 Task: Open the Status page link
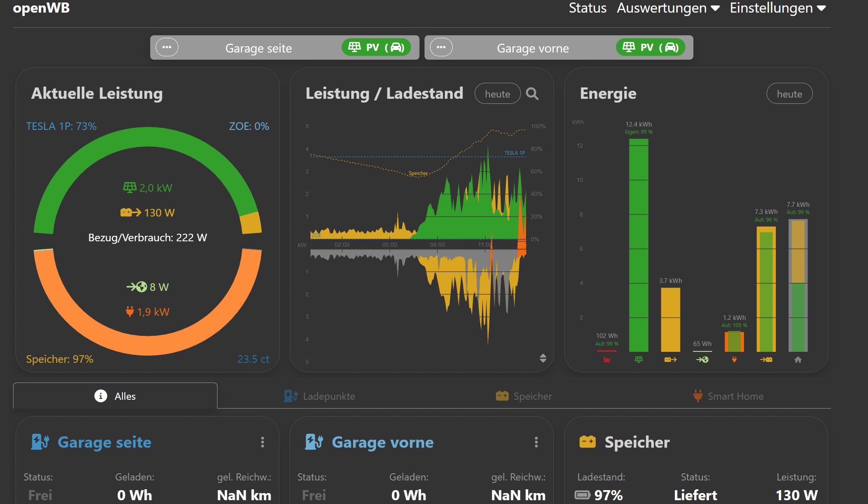[x=587, y=8]
